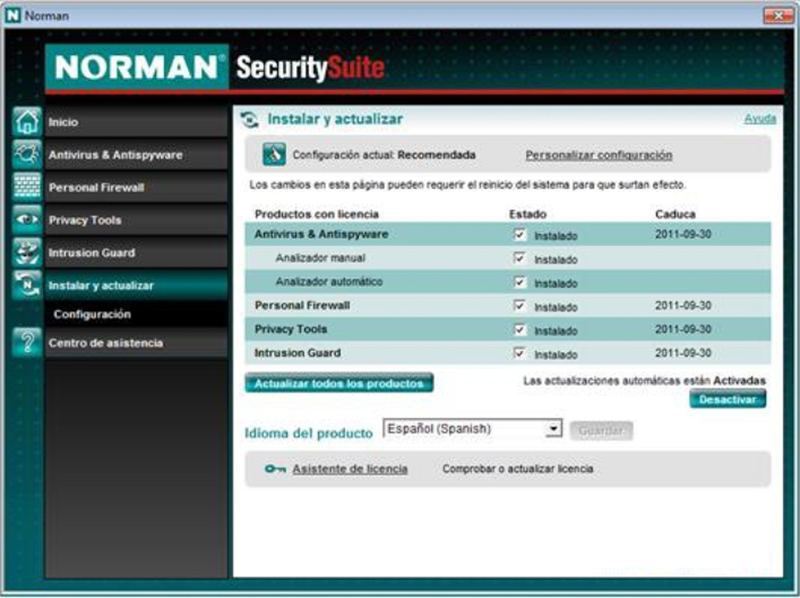Viewport: 800px width, 598px height.
Task: Open Privacy Tools from the sidebar
Action: pyautogui.click(x=136, y=220)
